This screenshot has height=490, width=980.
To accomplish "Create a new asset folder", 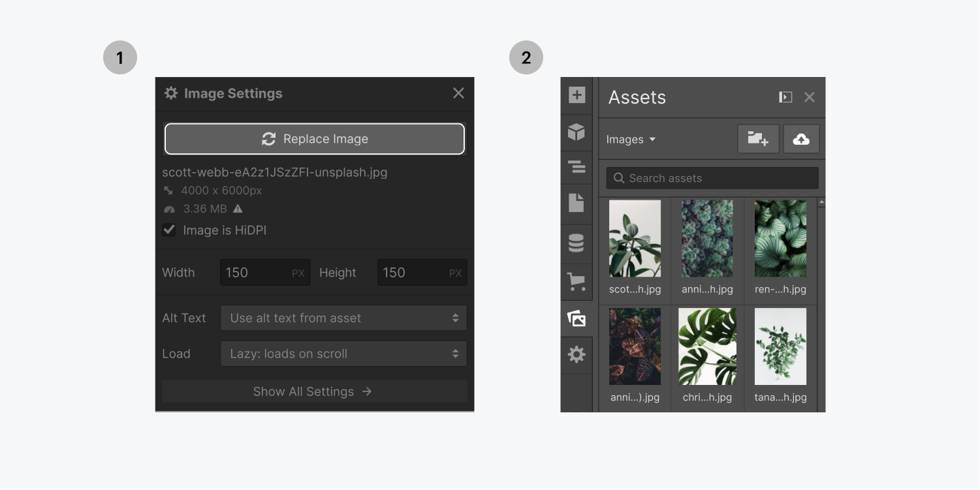I will click(757, 138).
